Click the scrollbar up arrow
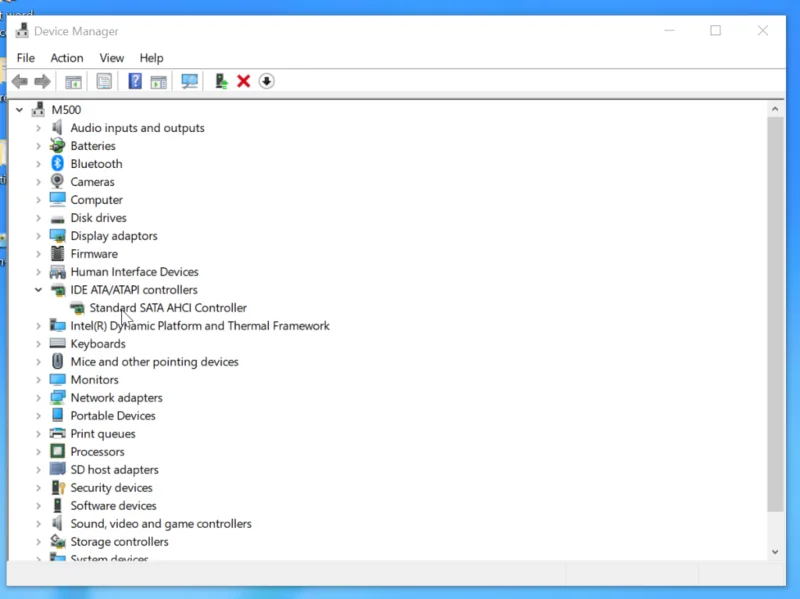 click(775, 109)
